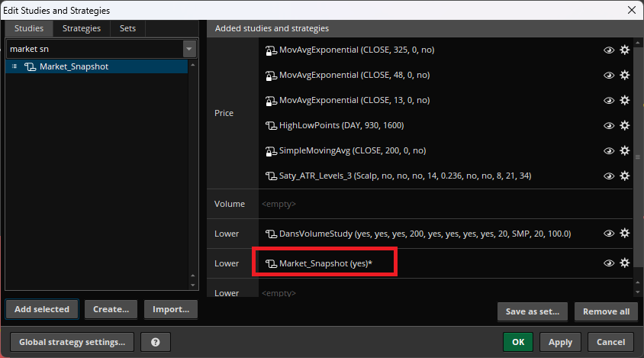Click script icon beside MovAvgExponential 325
The width and height of the screenshot is (644, 358).
coord(270,50)
